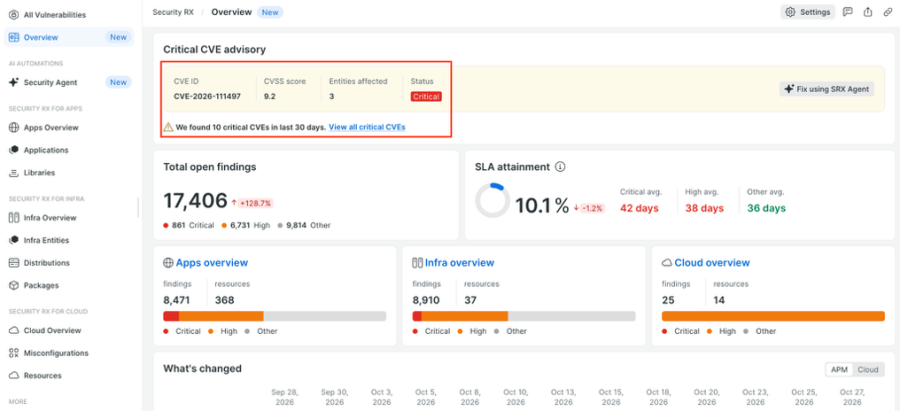900x411 pixels.
Task: Click the All Vulnerabilities shield icon
Action: click(x=14, y=15)
